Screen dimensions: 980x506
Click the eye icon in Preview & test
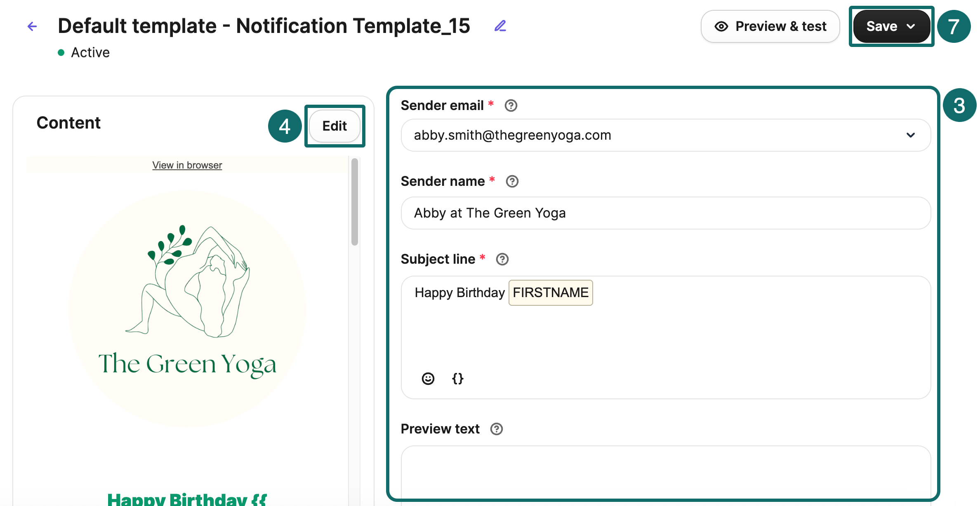tap(721, 26)
